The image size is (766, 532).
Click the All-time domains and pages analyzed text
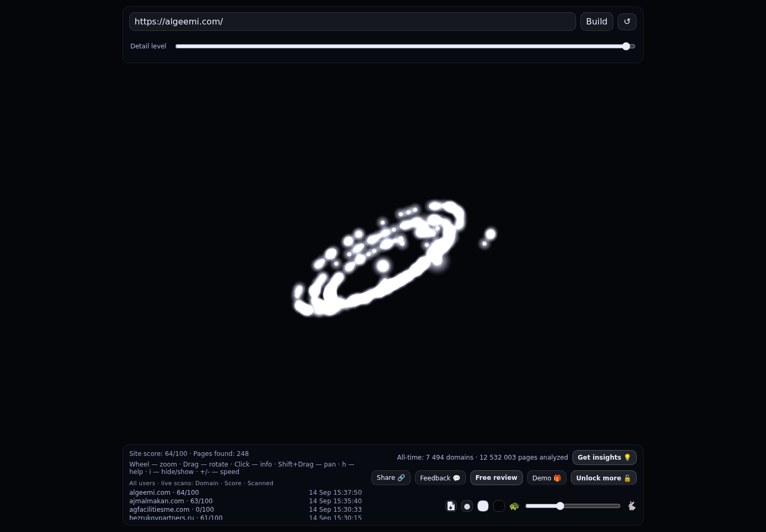(x=482, y=458)
